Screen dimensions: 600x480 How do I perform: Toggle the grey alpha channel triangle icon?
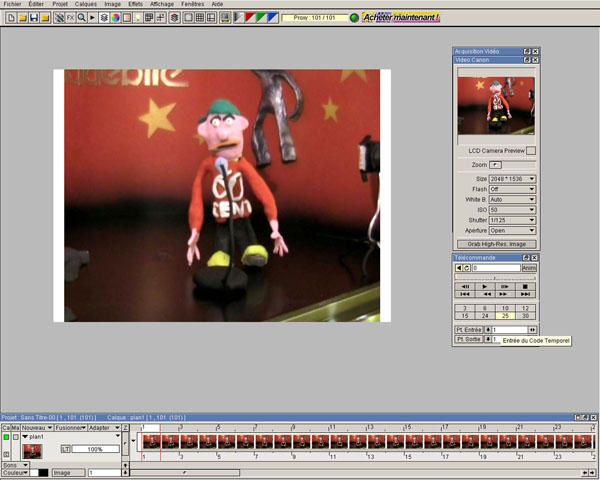click(239, 18)
